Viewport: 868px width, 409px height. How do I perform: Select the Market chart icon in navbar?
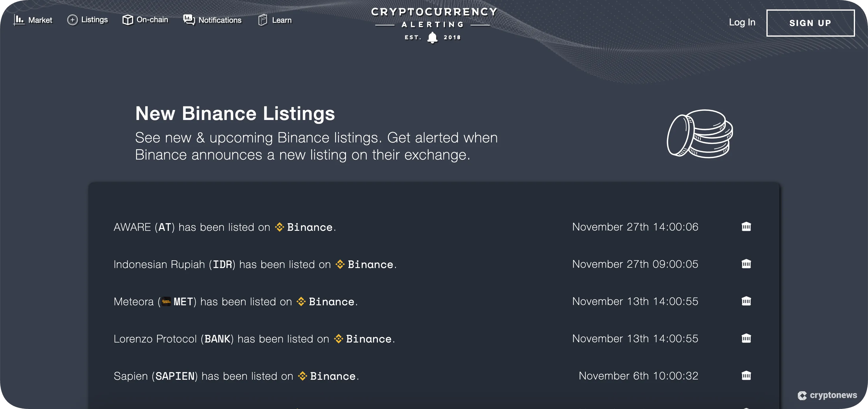[x=19, y=20]
